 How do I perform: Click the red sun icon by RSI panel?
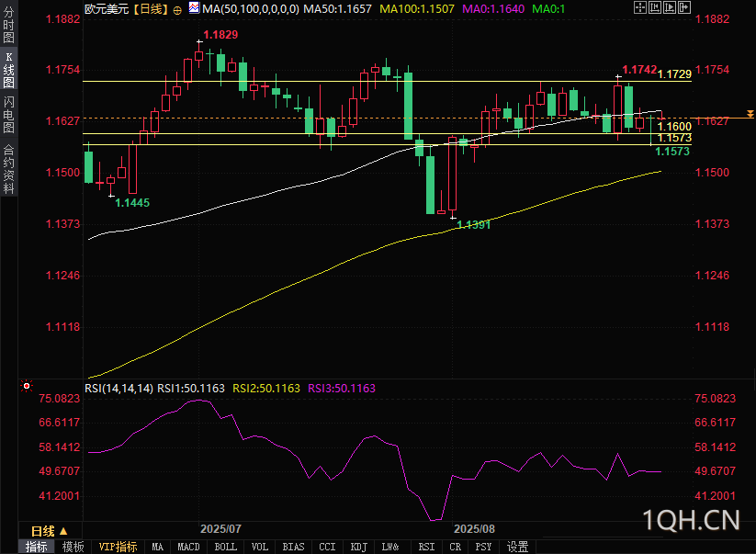(x=27, y=386)
